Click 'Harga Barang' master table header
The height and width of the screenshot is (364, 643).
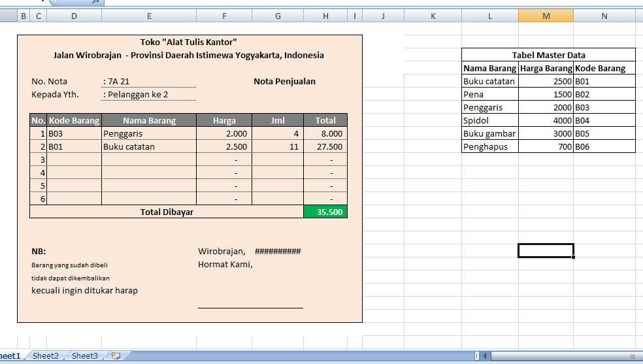click(546, 68)
